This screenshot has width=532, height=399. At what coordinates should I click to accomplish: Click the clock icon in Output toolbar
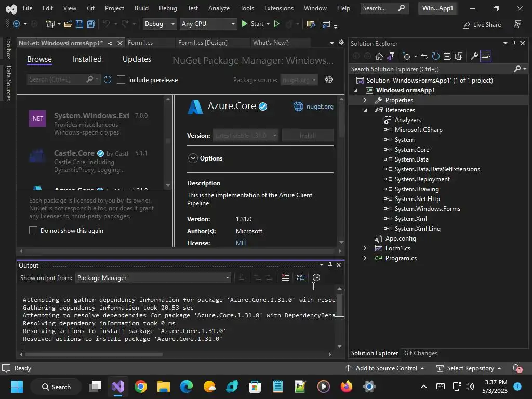(316, 277)
